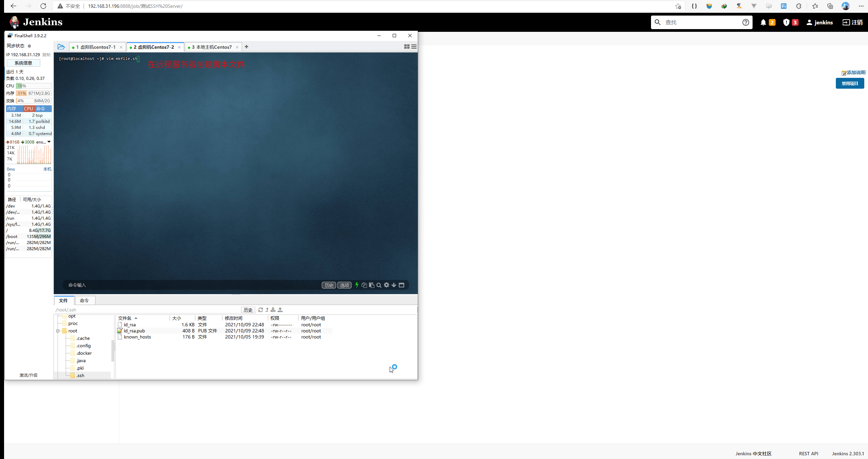Refresh the /root/.ssh file listing

260,310
